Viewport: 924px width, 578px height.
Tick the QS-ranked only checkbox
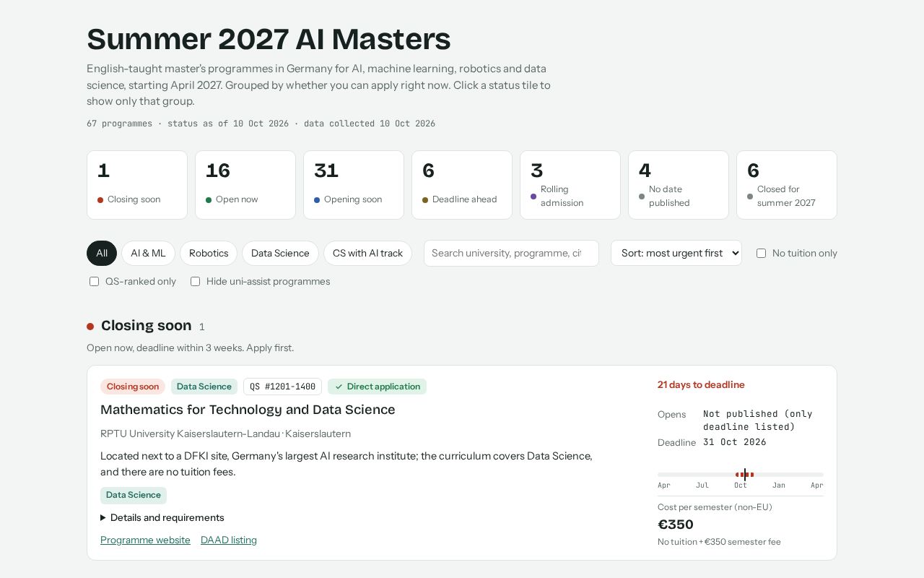tap(94, 281)
